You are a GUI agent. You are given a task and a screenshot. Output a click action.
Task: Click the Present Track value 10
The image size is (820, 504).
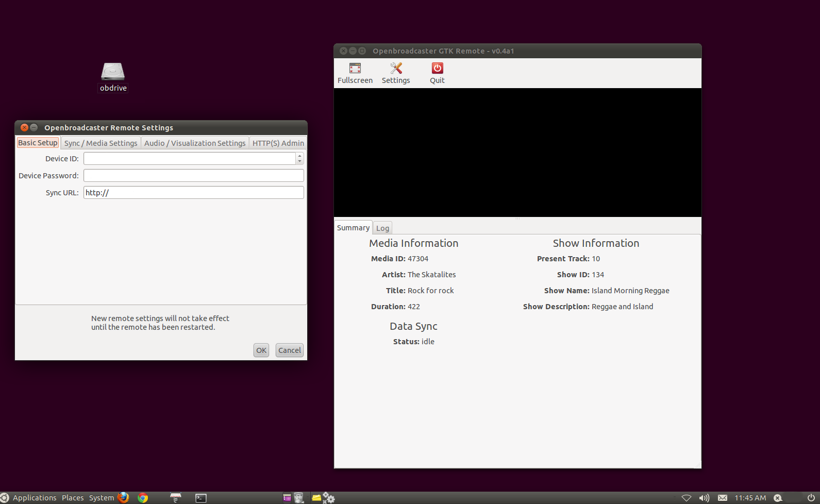click(x=596, y=259)
